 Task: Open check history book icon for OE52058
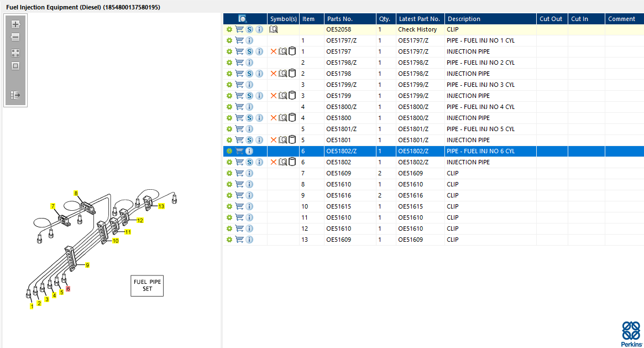pos(274,29)
